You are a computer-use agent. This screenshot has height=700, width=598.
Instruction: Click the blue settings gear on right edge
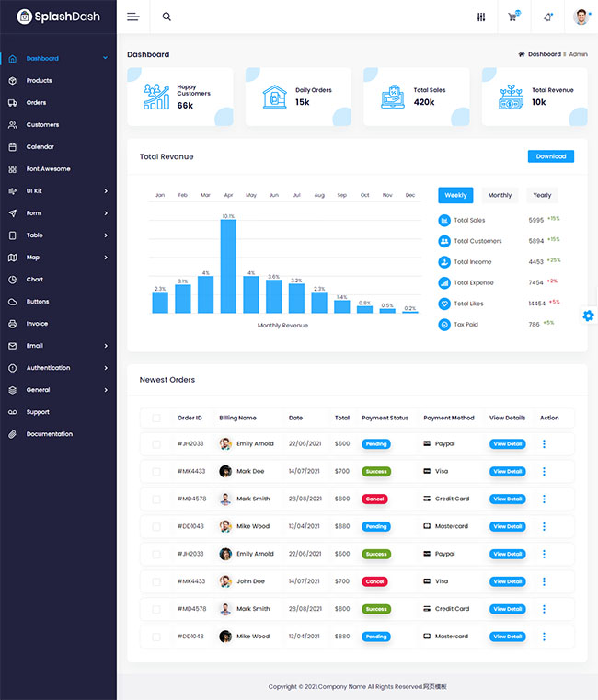coord(588,316)
